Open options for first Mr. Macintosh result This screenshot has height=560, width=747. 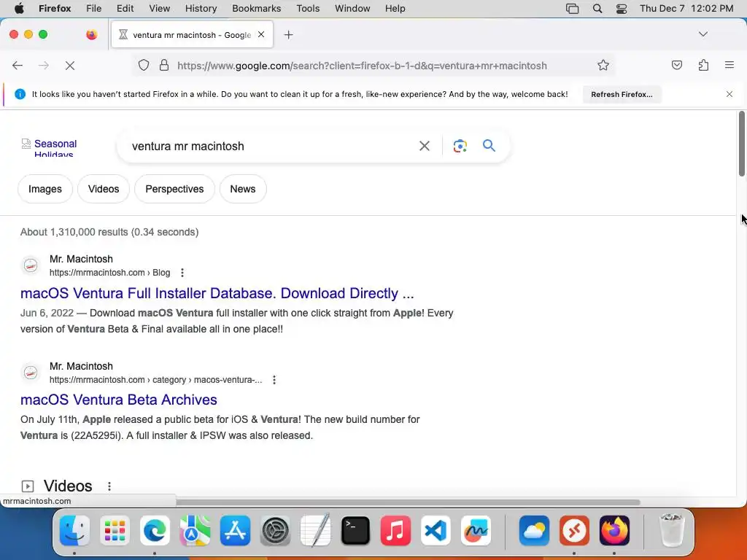[x=182, y=273]
